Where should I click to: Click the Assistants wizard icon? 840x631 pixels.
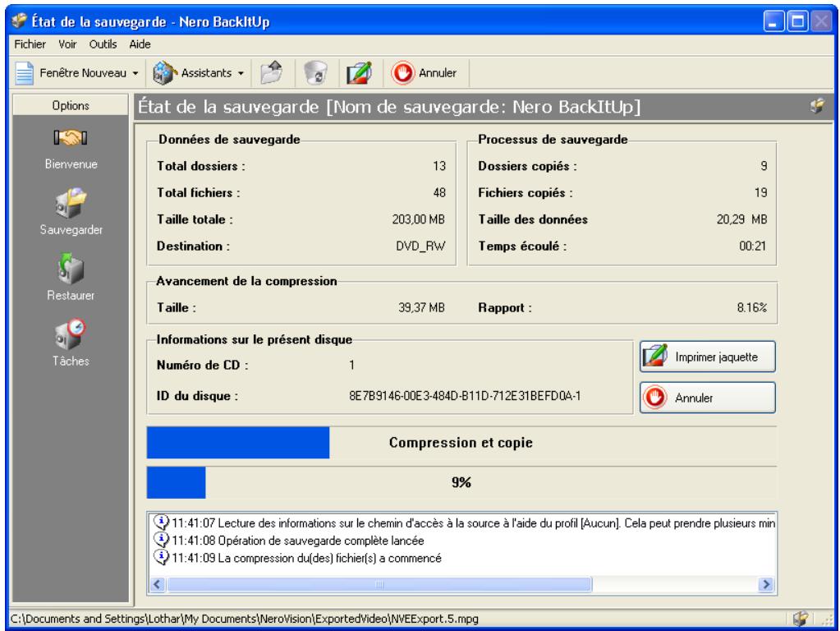[x=164, y=73]
